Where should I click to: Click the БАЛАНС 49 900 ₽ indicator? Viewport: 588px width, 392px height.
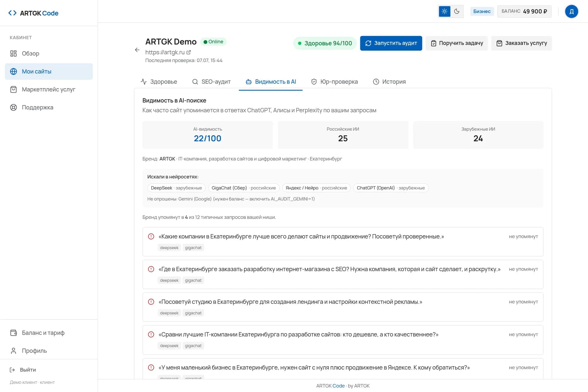524,11
